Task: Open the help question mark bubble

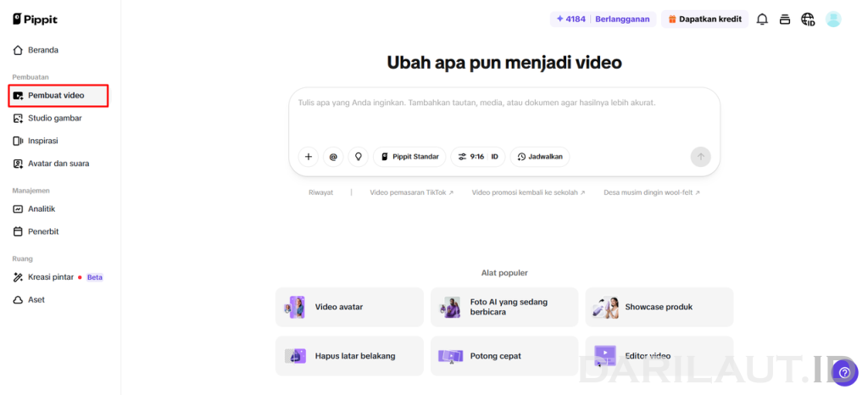Action: [x=844, y=372]
